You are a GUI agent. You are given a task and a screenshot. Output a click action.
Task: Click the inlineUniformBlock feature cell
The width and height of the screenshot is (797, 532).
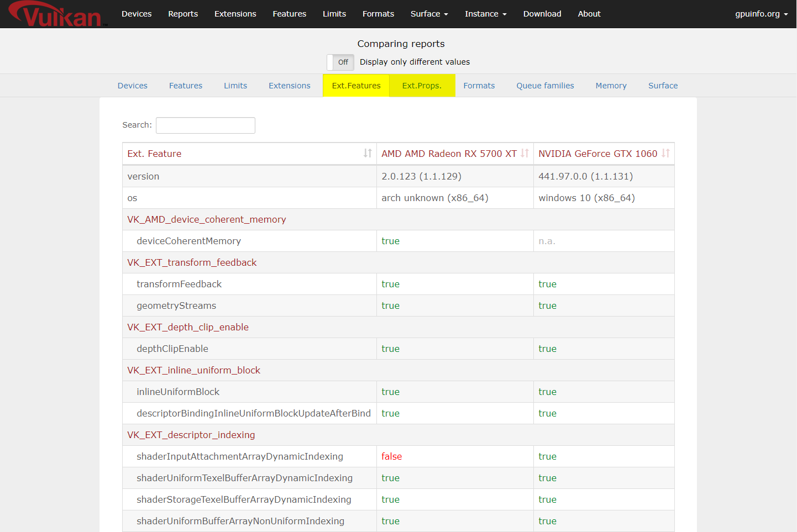pyautogui.click(x=249, y=392)
